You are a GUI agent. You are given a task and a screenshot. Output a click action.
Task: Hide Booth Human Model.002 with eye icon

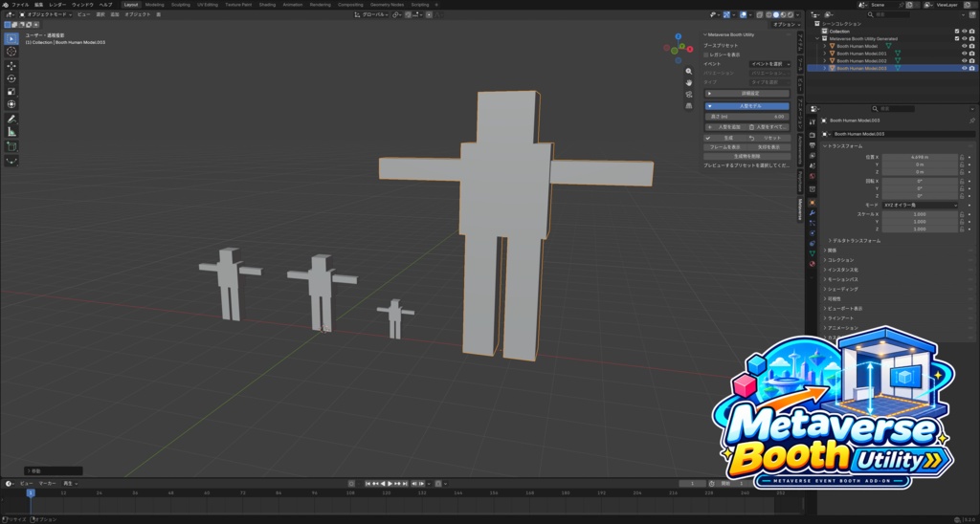tap(965, 61)
